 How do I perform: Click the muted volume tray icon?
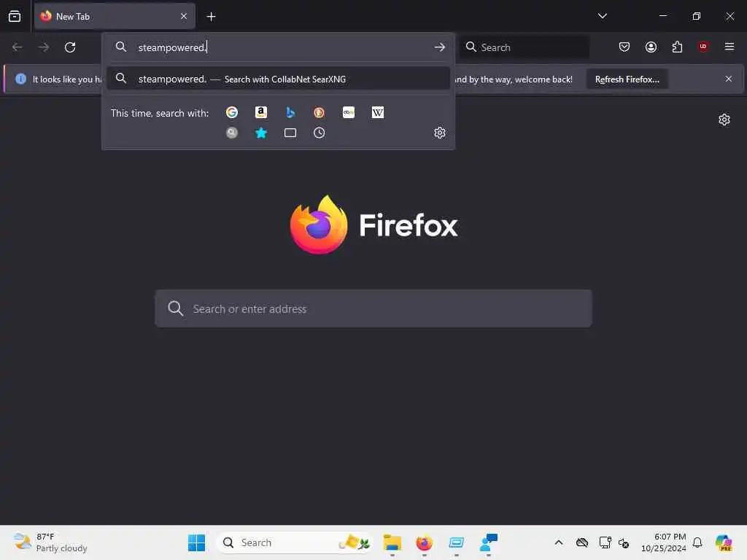[624, 542]
